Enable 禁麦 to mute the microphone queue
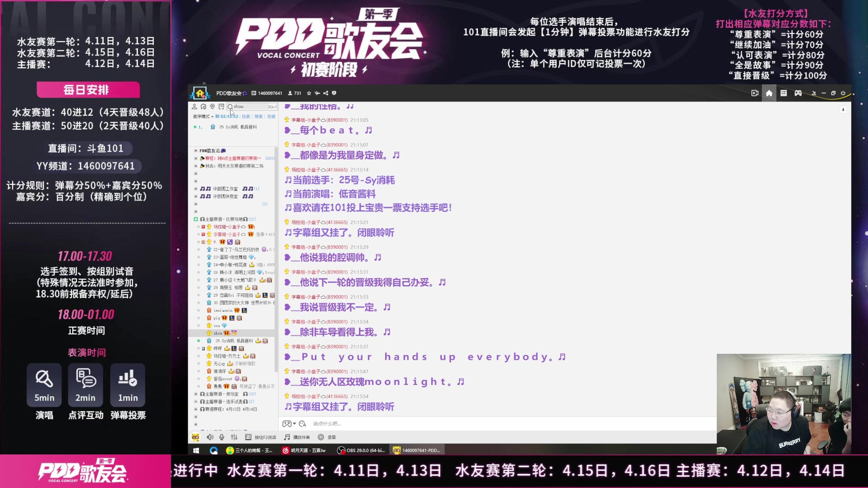The height and width of the screenshot is (488, 868). tap(258, 117)
